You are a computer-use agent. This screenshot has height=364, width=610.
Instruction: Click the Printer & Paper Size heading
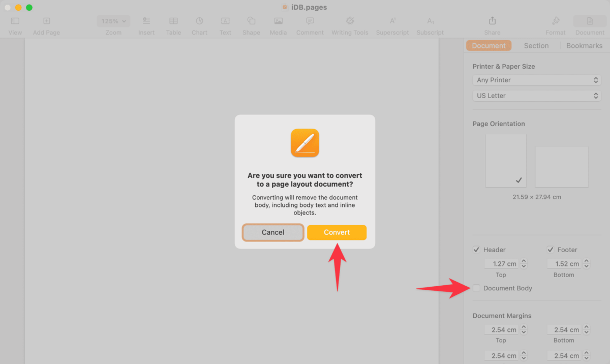point(504,67)
